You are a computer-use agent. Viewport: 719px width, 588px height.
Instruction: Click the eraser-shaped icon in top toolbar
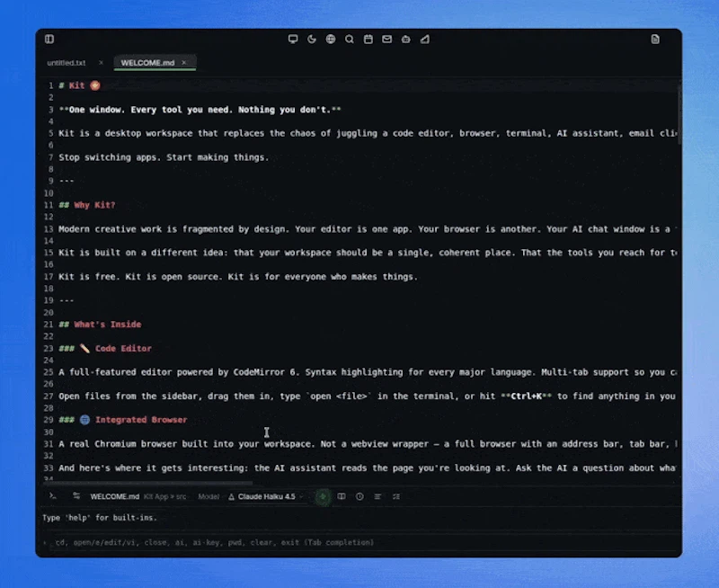(425, 39)
